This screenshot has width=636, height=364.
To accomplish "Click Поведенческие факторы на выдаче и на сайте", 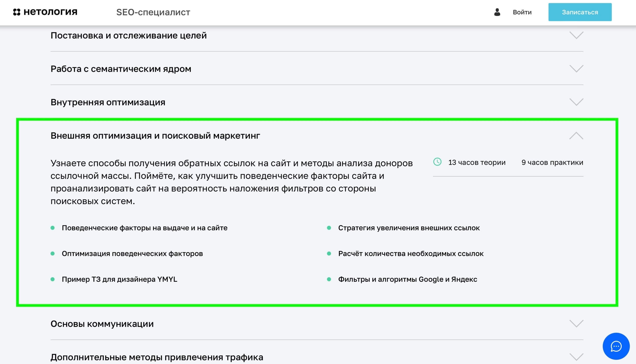I will (x=145, y=228).
